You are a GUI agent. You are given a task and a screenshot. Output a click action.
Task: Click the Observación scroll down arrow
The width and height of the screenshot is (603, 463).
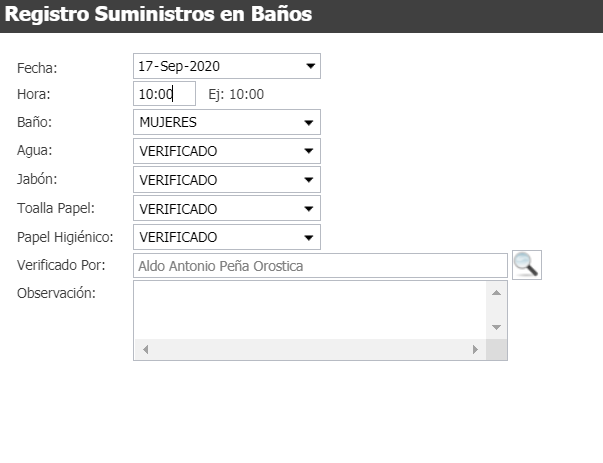coord(496,327)
